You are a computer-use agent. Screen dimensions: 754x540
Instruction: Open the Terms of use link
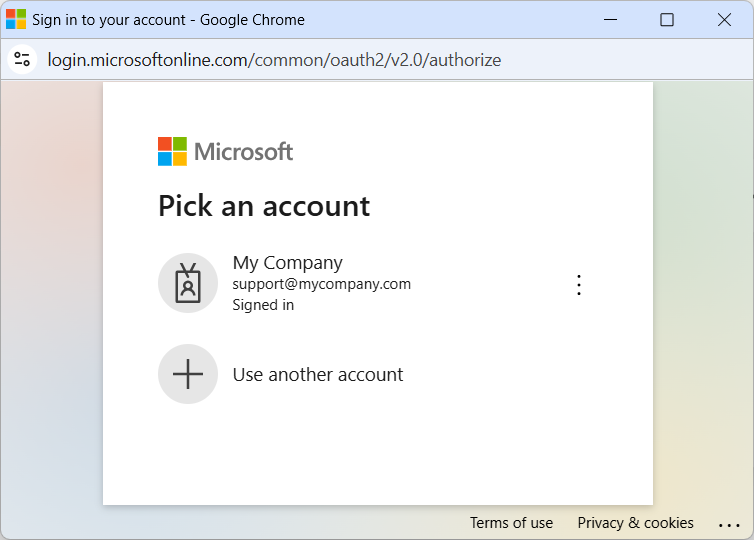coord(511,523)
